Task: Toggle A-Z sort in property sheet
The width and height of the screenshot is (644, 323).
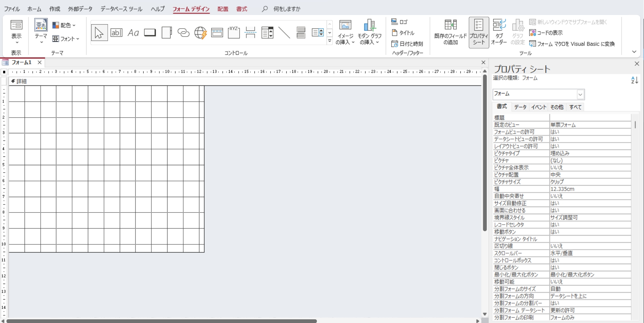Action: tap(634, 80)
